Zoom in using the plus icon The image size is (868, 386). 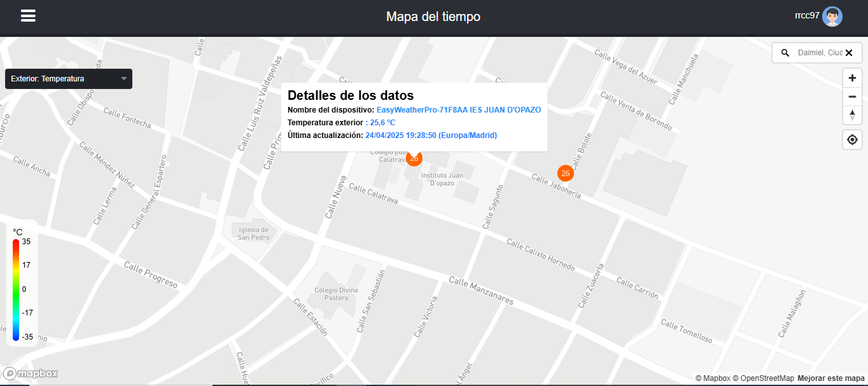tap(852, 78)
